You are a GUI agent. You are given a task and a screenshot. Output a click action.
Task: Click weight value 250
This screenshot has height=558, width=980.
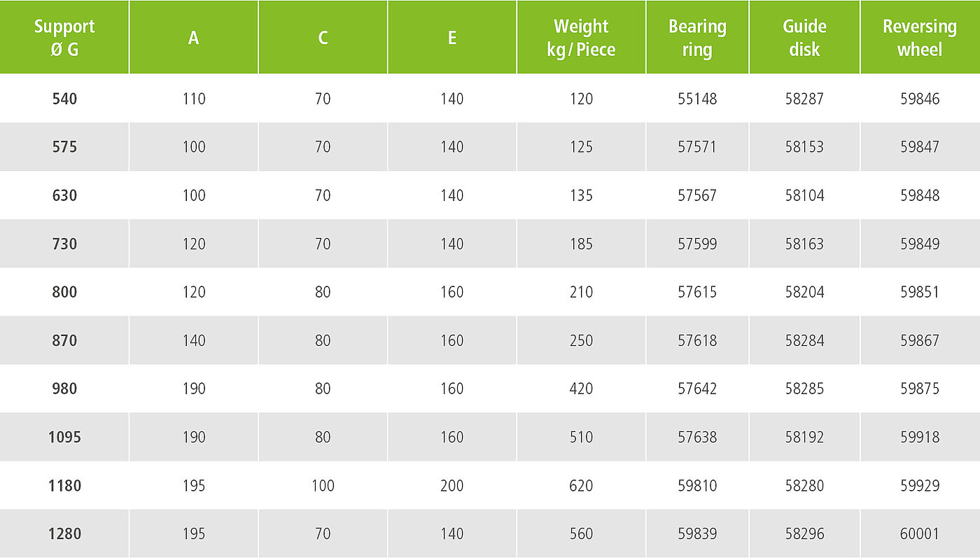[581, 340]
